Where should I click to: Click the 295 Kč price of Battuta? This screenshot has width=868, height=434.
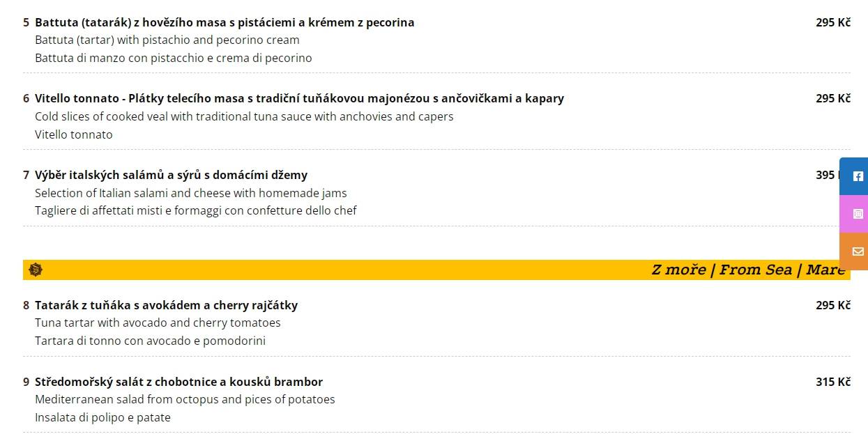(x=833, y=22)
